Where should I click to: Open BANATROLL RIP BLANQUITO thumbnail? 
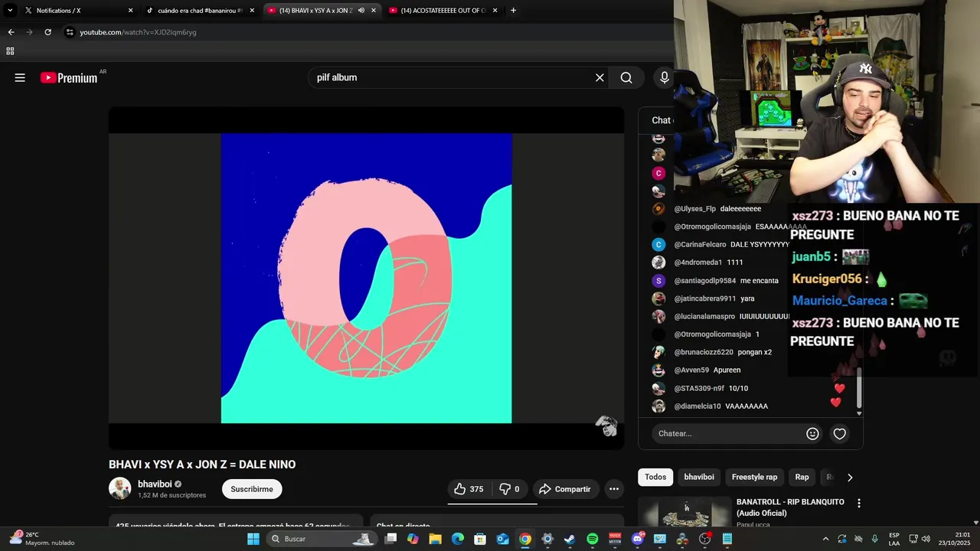click(x=685, y=512)
